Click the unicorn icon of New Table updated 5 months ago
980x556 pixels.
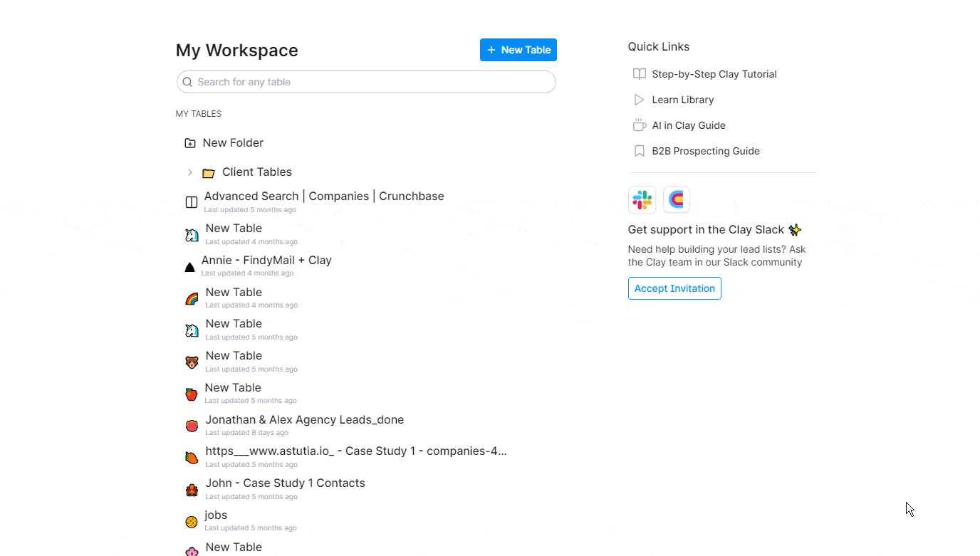[192, 330]
